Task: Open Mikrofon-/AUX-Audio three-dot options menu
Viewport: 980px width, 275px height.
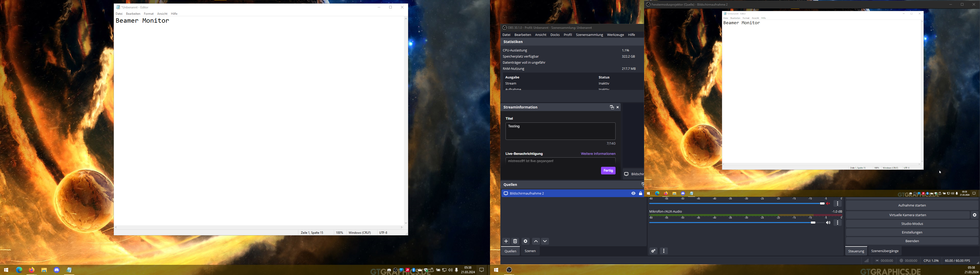Action: click(837, 223)
